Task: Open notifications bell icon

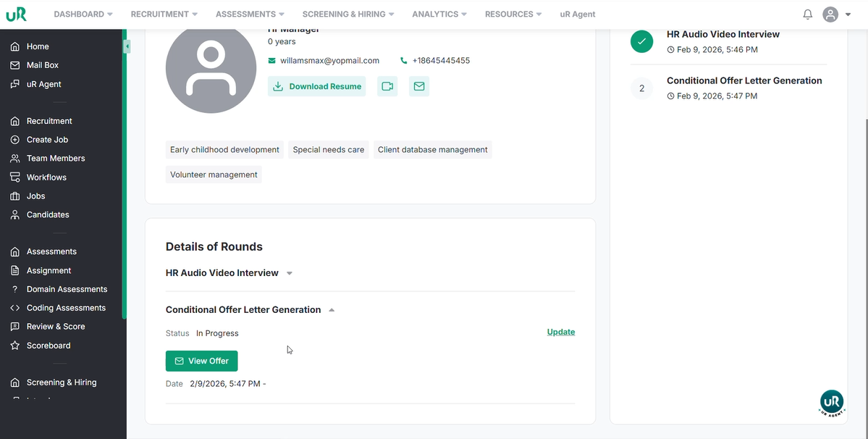Action: [808, 14]
